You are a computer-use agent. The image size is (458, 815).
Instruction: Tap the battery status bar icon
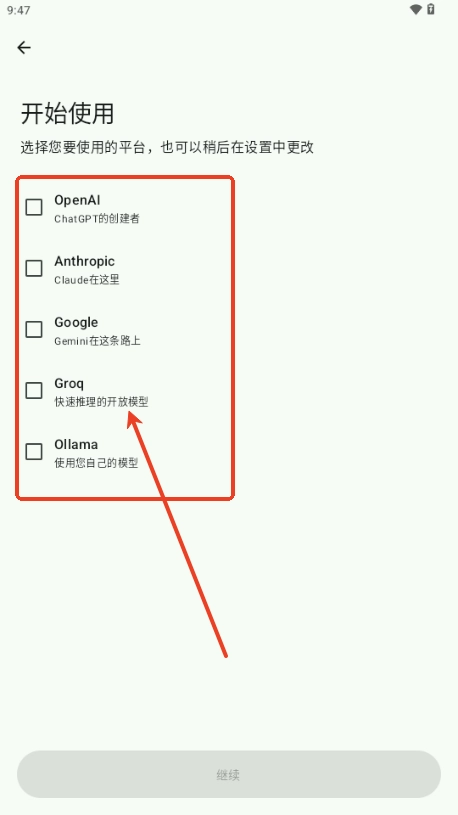tap(431, 9)
